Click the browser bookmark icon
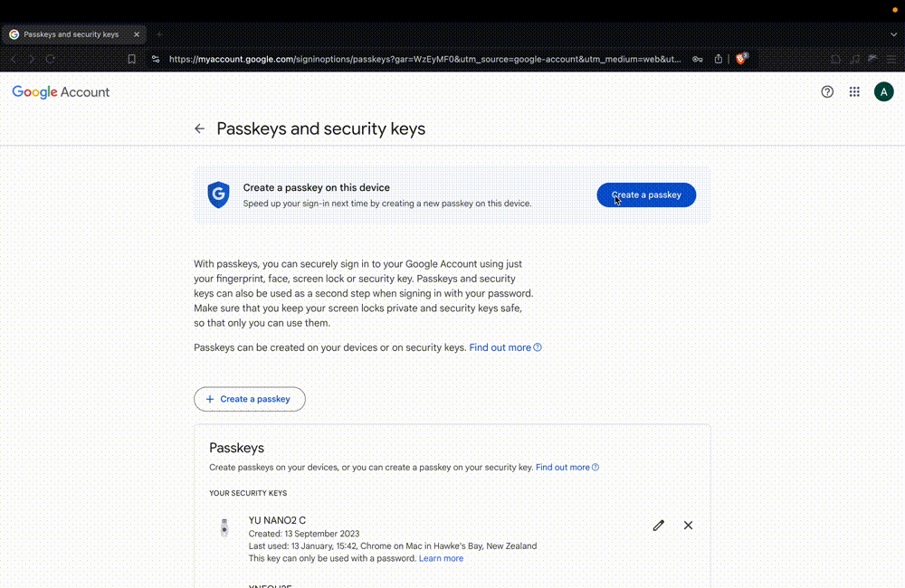 [131, 59]
